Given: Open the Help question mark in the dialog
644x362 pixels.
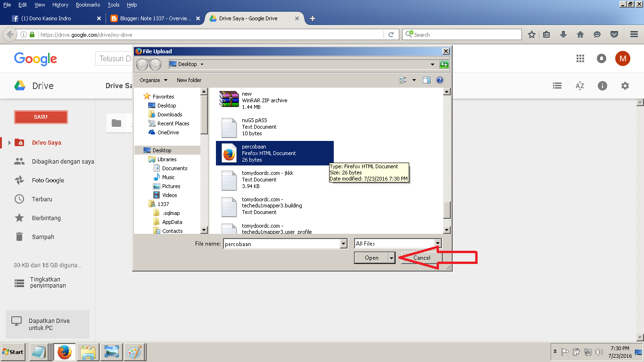Looking at the screenshot, I should click(440, 80).
